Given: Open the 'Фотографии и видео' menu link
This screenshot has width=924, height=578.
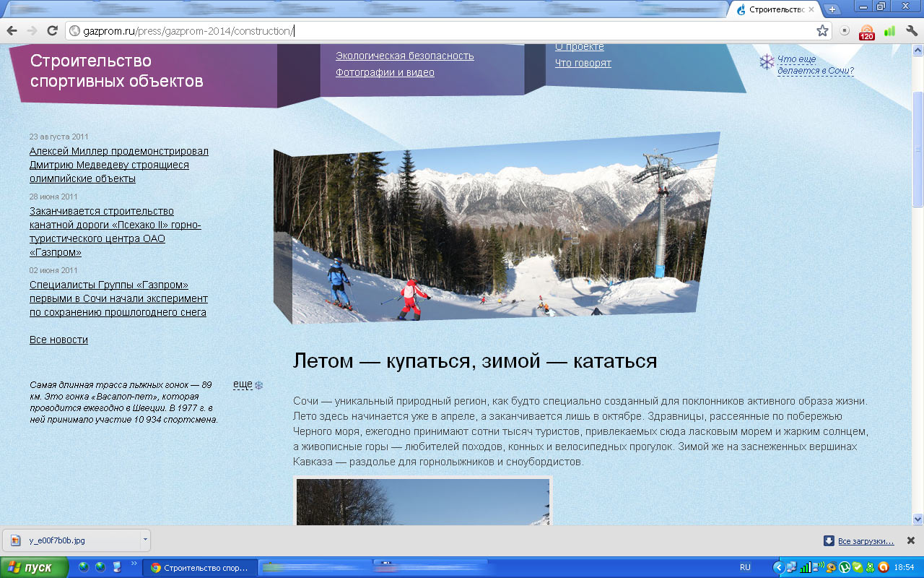Looking at the screenshot, I should 385,72.
